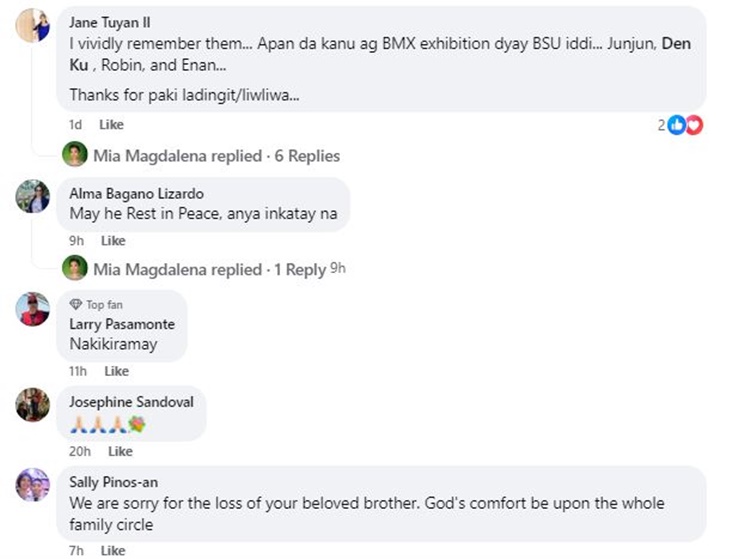Open Larry Pasamonte's profile avatar
750x559 pixels.
33,309
